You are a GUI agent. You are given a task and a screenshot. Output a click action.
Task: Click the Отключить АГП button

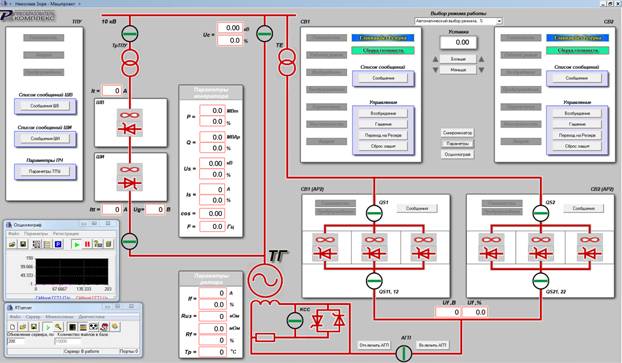[x=374, y=345]
